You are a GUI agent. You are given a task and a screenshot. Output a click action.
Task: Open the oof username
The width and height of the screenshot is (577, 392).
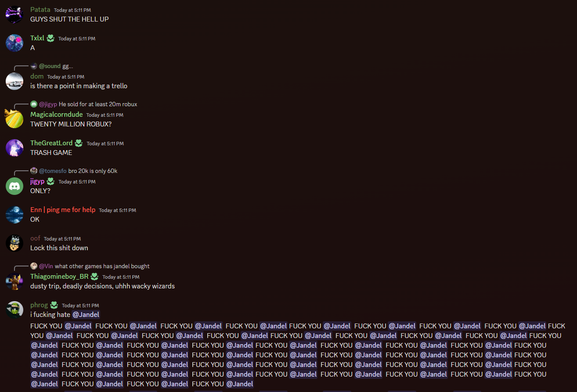tap(35, 238)
